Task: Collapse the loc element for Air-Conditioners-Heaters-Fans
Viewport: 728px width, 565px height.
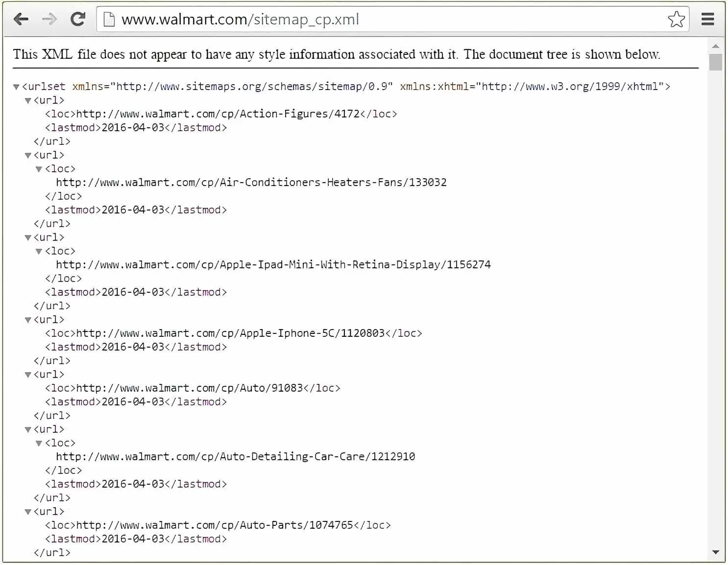Action: click(x=38, y=169)
